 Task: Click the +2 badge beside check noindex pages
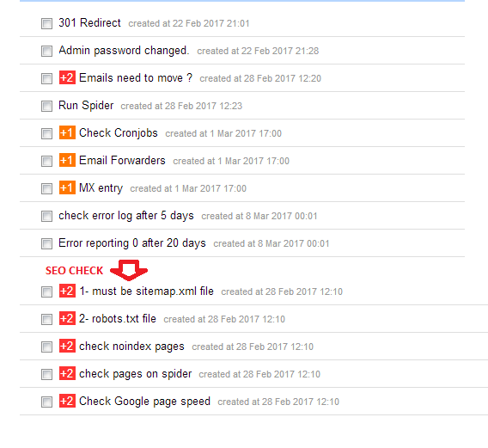coord(67,346)
